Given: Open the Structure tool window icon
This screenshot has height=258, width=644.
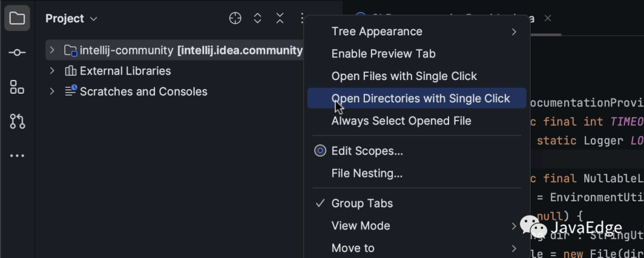Looking at the screenshot, I should pos(17,87).
